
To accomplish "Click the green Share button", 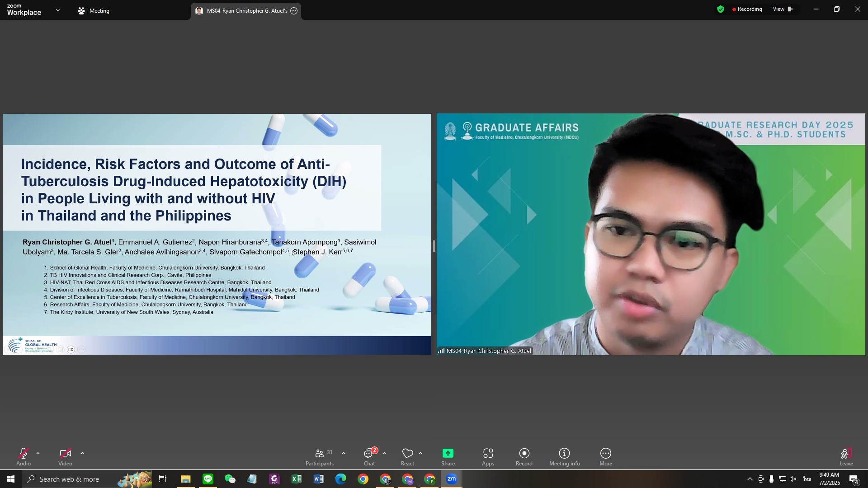I will [x=448, y=454].
